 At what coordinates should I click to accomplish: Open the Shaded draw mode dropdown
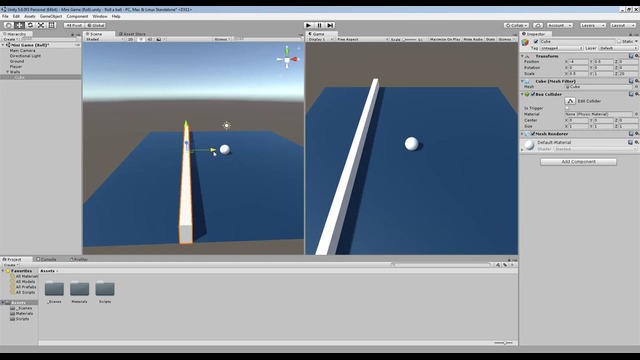point(104,39)
